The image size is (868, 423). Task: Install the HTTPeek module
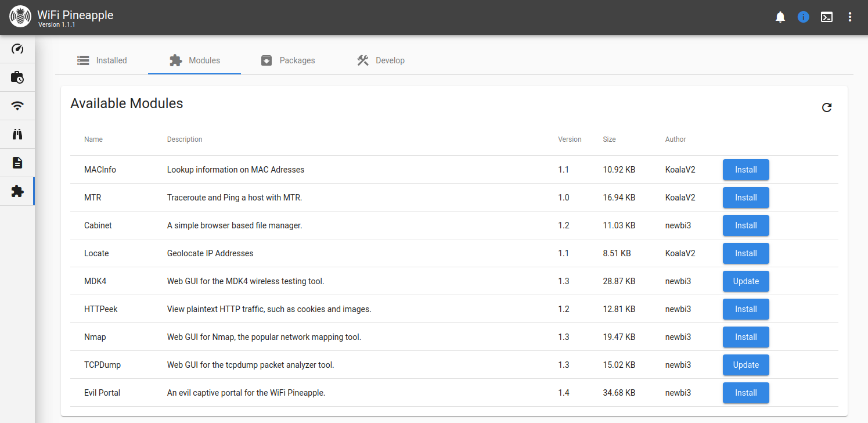(x=746, y=309)
